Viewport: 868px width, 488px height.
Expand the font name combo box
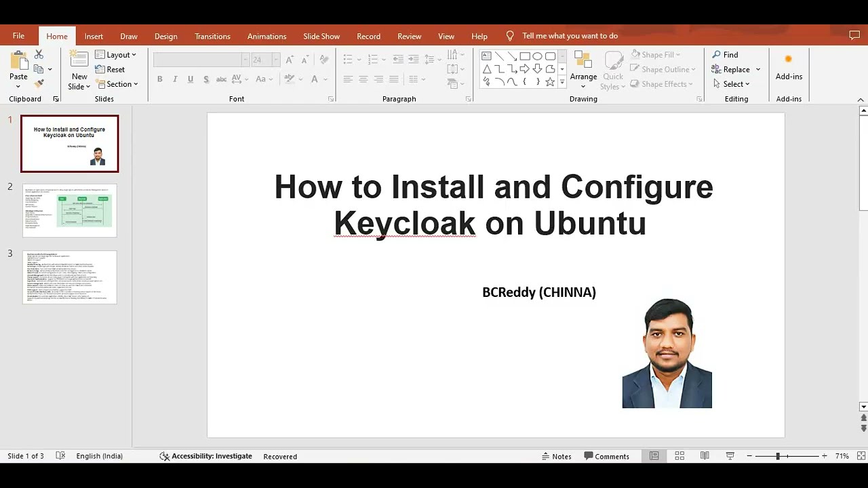point(245,60)
